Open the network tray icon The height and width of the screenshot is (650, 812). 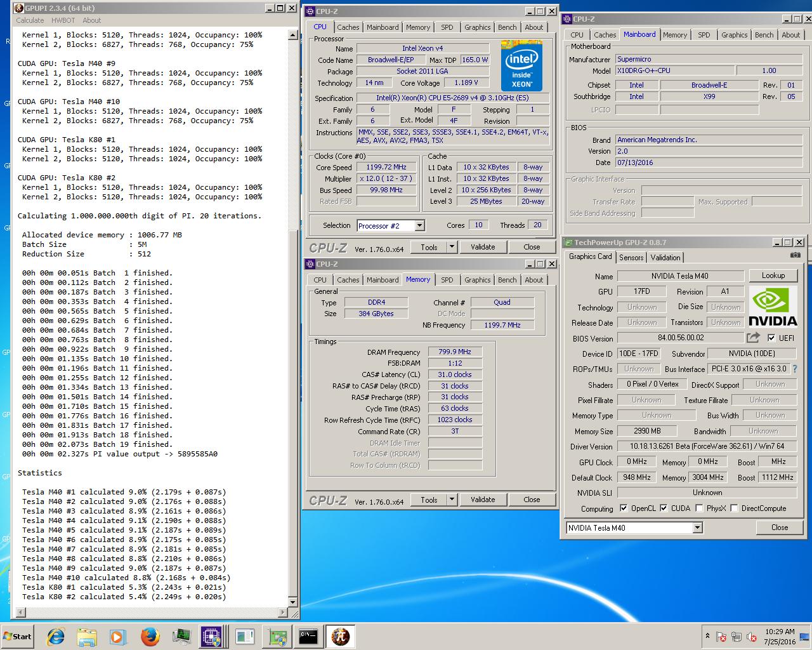737,637
